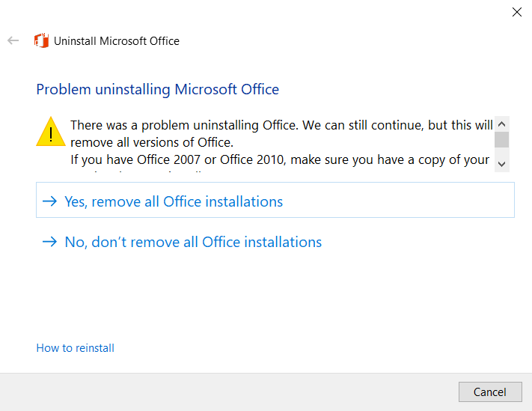Click the arrow icon beside Yes option

tap(50, 201)
